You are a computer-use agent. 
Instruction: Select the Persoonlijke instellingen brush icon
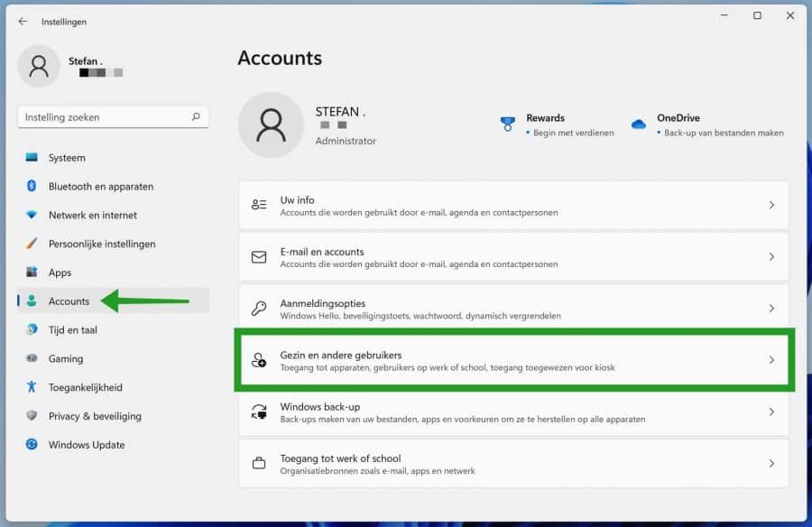point(30,244)
